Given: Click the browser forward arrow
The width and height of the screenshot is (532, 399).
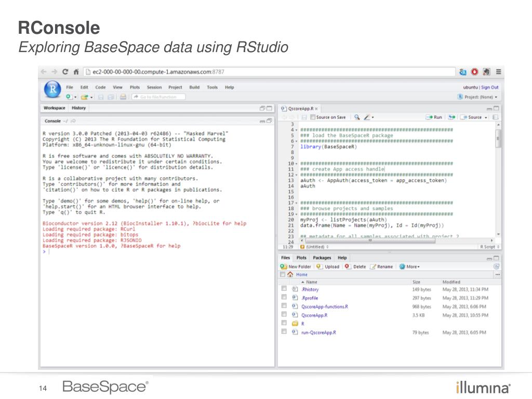Looking at the screenshot, I should [55, 72].
